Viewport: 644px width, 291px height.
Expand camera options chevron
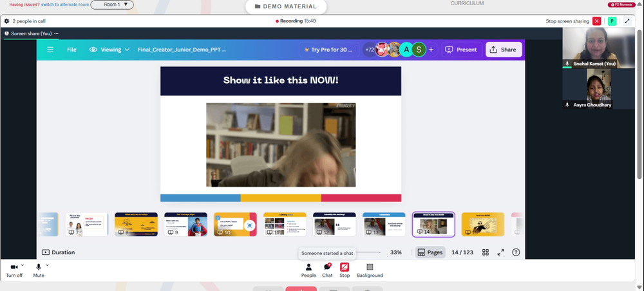pos(23,265)
